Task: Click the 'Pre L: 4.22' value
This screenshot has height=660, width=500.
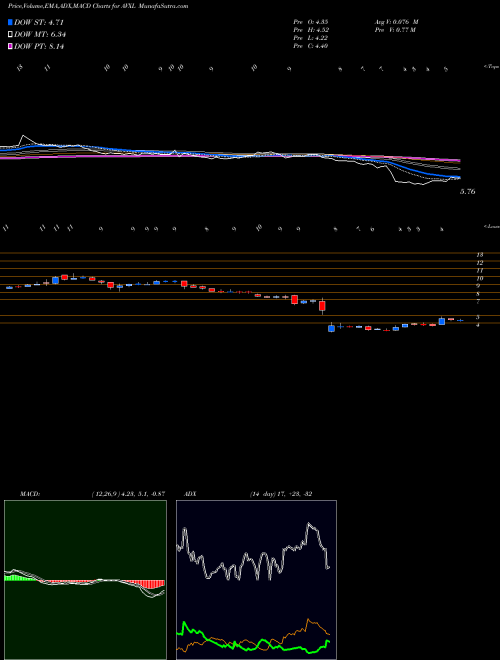Action: coord(311,38)
